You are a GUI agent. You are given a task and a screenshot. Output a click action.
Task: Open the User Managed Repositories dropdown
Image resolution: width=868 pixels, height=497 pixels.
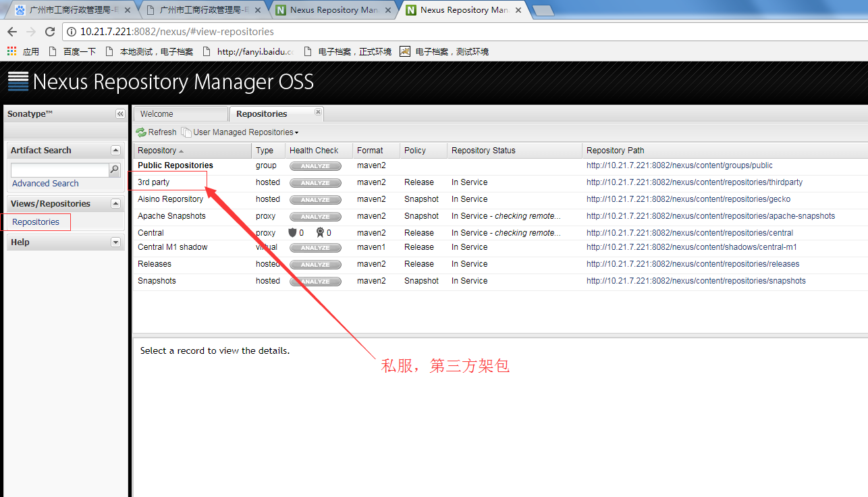point(240,132)
